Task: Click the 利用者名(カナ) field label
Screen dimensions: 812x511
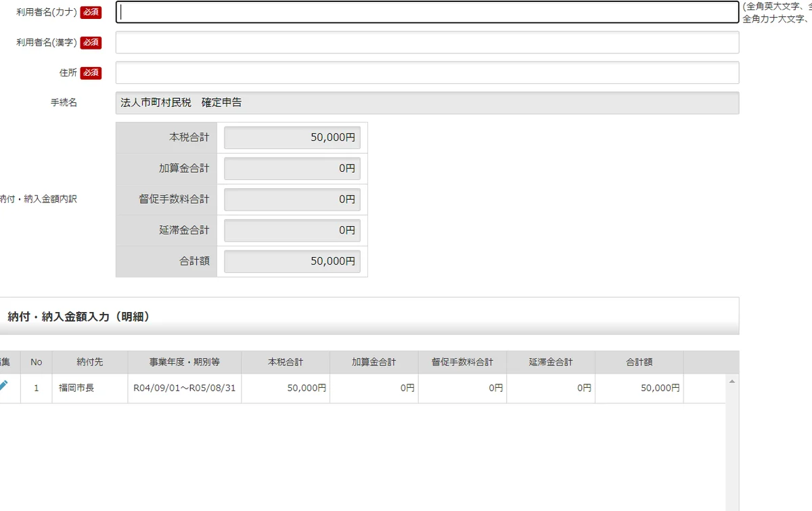Action: tap(47, 12)
